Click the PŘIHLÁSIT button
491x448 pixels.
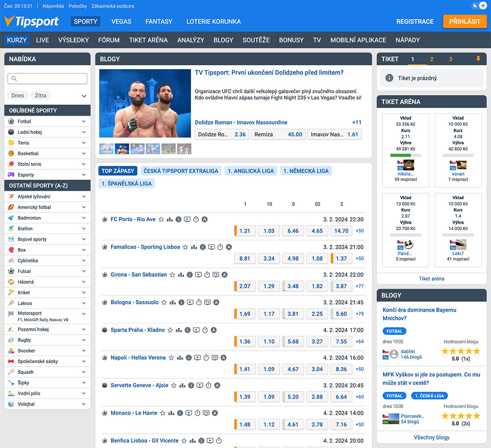coord(464,21)
